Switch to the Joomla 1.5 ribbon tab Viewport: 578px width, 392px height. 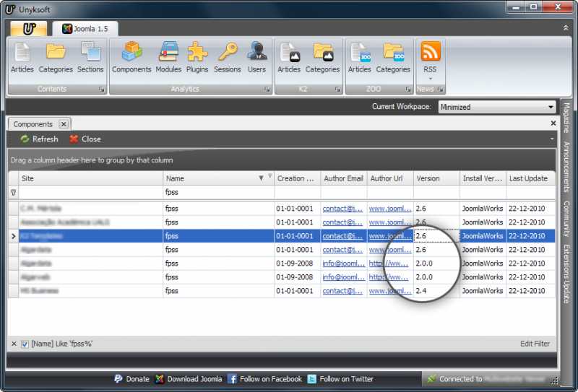85,29
